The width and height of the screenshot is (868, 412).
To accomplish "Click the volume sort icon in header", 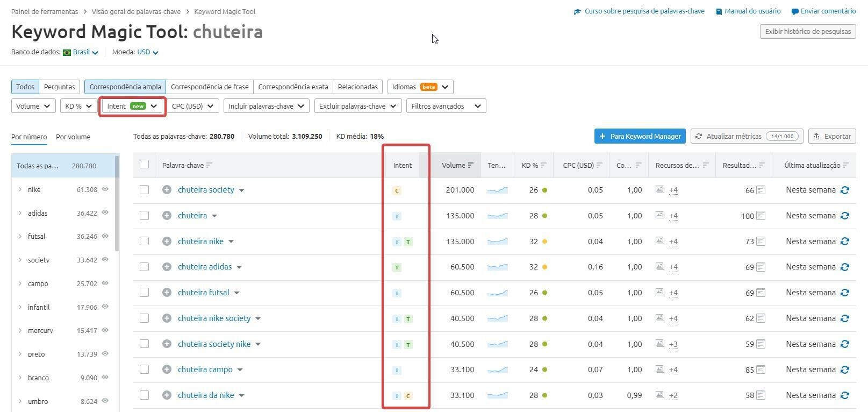I will pos(471,165).
